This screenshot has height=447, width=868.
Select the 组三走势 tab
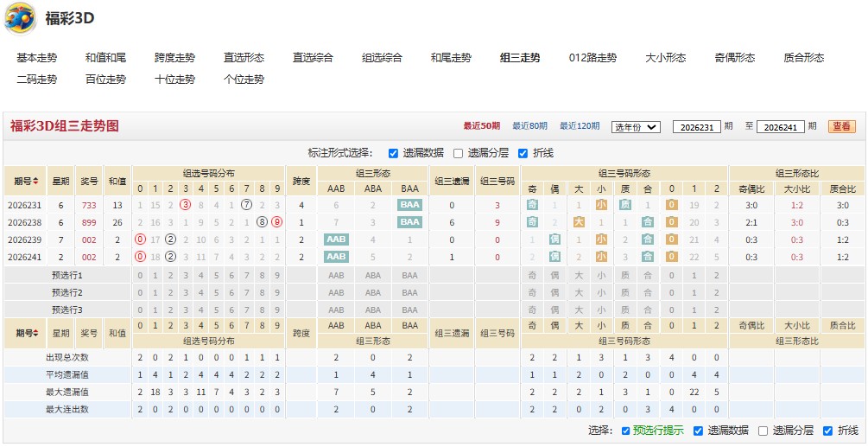520,58
